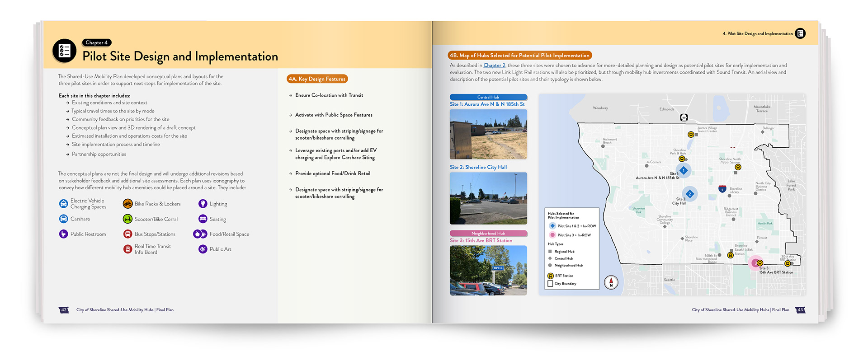Click 'Partnership opportunities' list item

click(x=99, y=154)
